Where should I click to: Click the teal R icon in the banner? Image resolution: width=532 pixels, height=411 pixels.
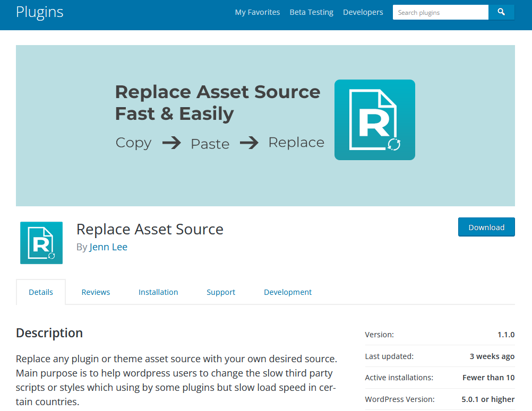pyautogui.click(x=374, y=120)
